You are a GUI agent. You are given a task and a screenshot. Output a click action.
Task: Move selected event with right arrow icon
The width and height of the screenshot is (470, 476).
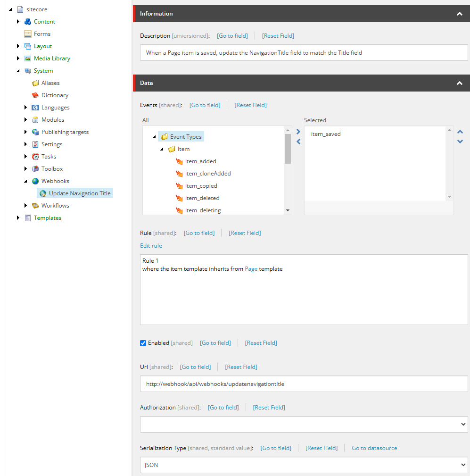298,132
